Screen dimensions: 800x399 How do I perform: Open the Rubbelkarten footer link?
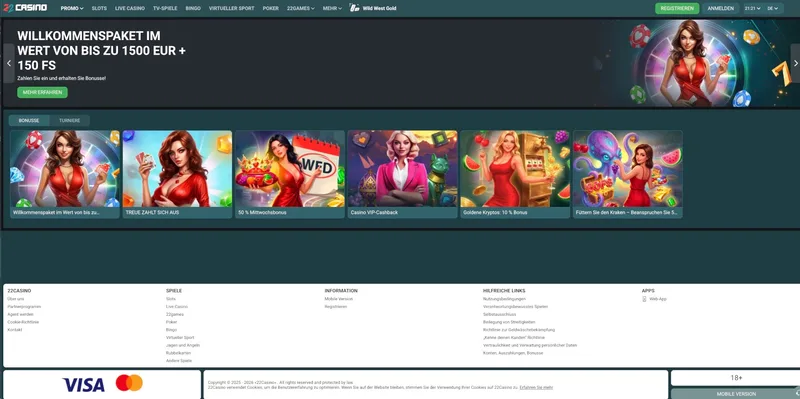178,353
